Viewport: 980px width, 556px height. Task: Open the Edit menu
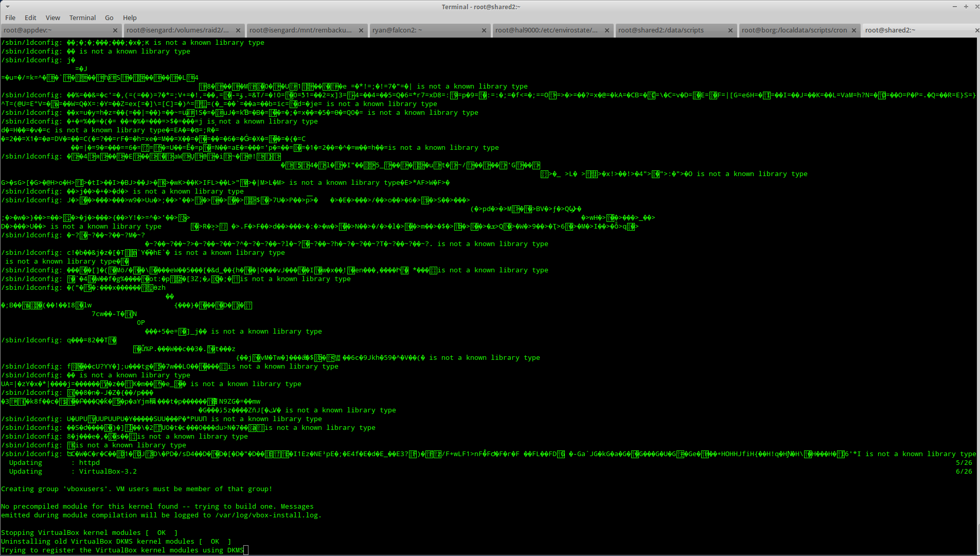tap(30, 18)
